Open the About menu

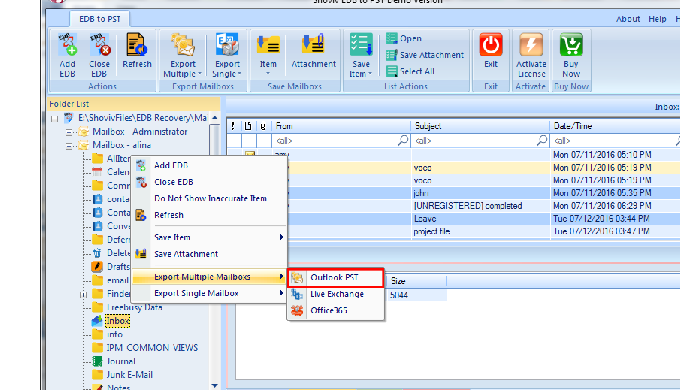[628, 19]
